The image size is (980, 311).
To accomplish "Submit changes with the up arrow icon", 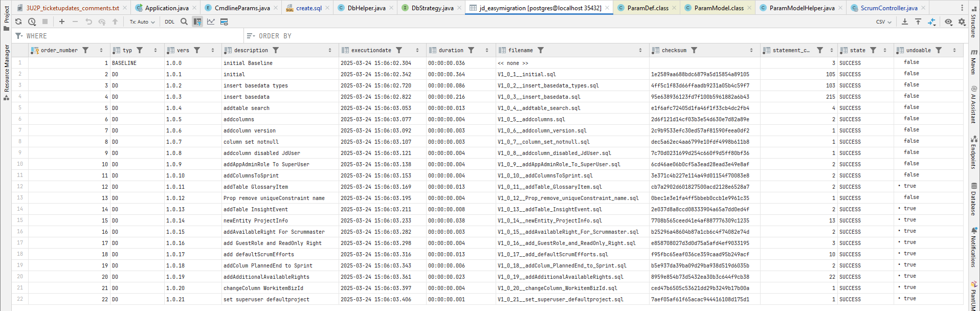I will coord(115,21).
